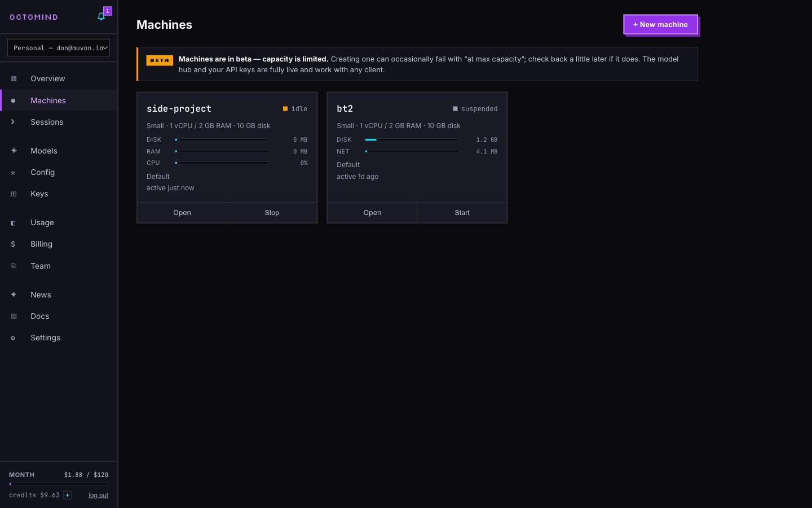Click the Keys sidebar icon

coord(14,194)
